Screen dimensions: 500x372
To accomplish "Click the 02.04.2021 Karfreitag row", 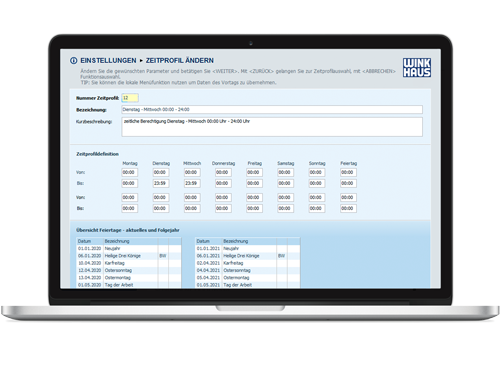I will 248,263.
